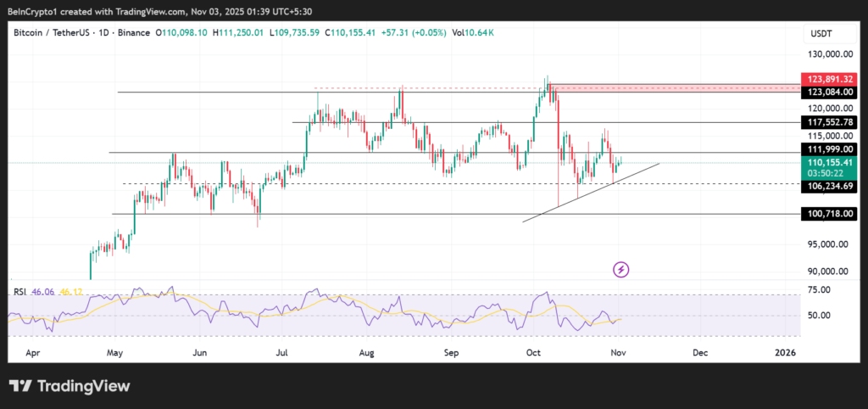
Task: Click the green market status dot beside Binance
Action: click(158, 32)
